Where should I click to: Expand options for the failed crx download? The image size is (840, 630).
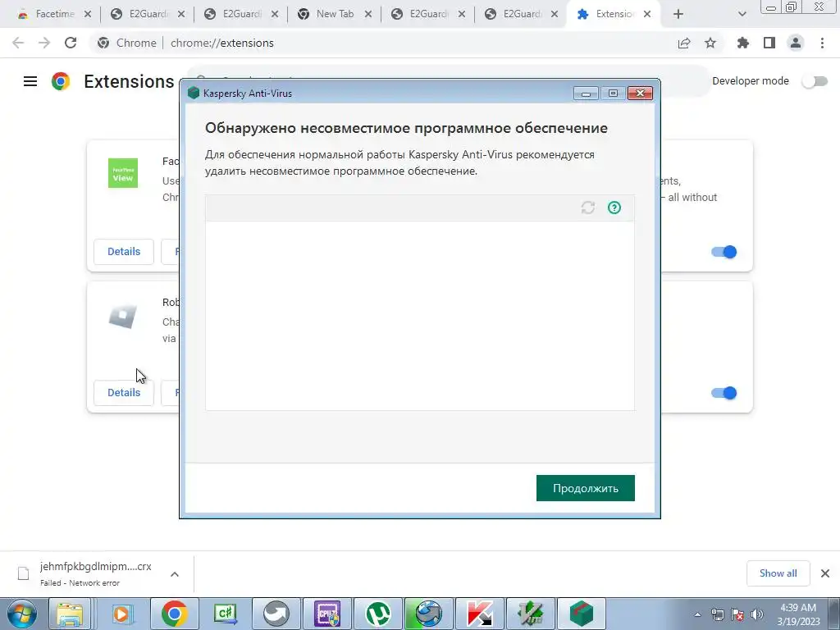pos(175,574)
